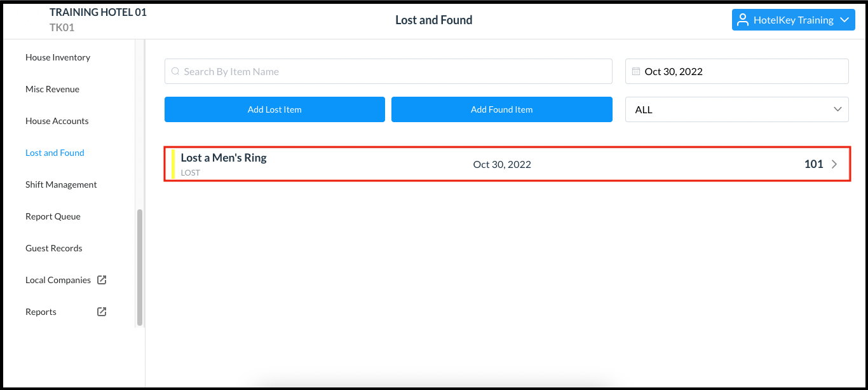Screen dimensions: 868x390
Task: Select Lost and Found in the sidebar
Action: pyautogui.click(x=55, y=153)
